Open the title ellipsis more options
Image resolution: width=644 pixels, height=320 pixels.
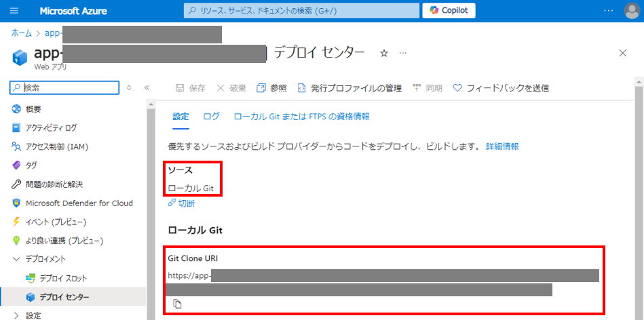pyautogui.click(x=403, y=54)
